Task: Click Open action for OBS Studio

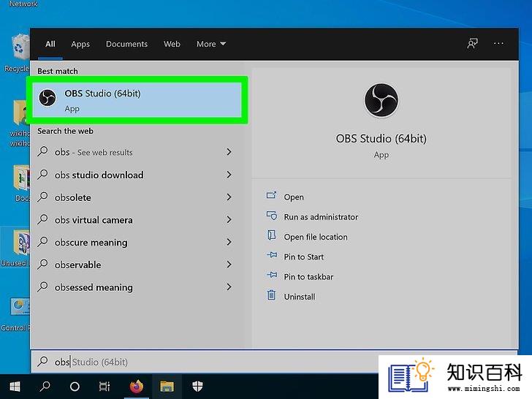Action: (x=294, y=197)
